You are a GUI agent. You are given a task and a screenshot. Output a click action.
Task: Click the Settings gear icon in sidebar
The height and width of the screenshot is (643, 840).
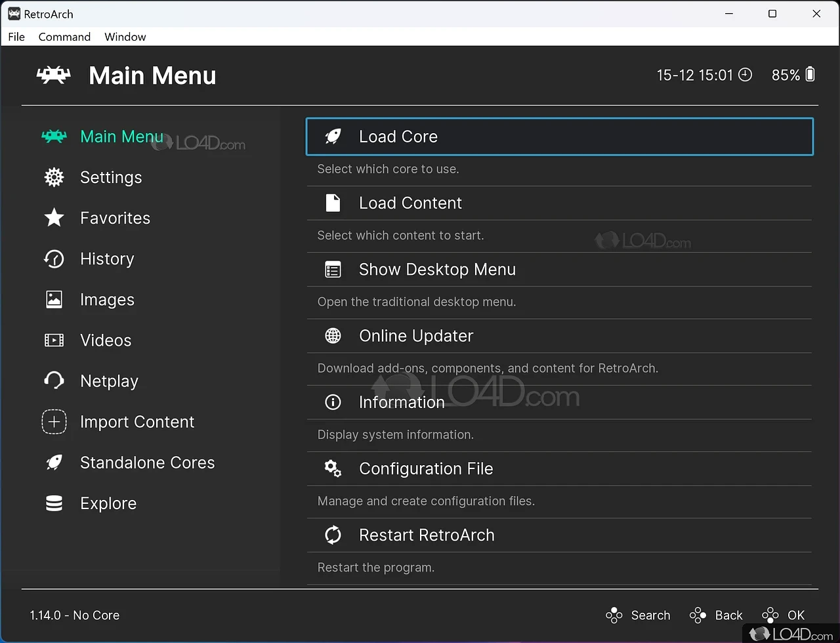(54, 177)
